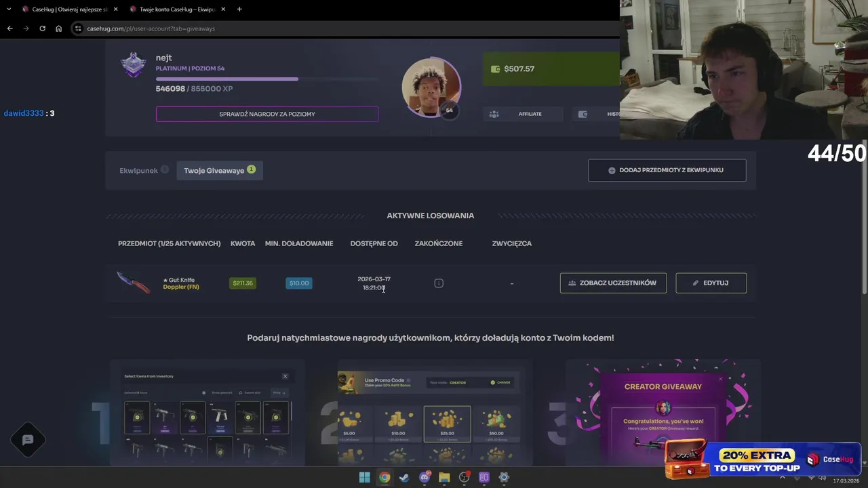
Task: Open a new browser tab
Action: 239,9
